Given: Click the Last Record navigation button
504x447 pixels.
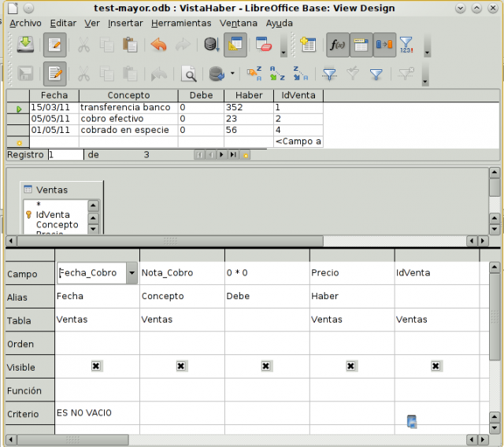Looking at the screenshot, I should tap(233, 155).
